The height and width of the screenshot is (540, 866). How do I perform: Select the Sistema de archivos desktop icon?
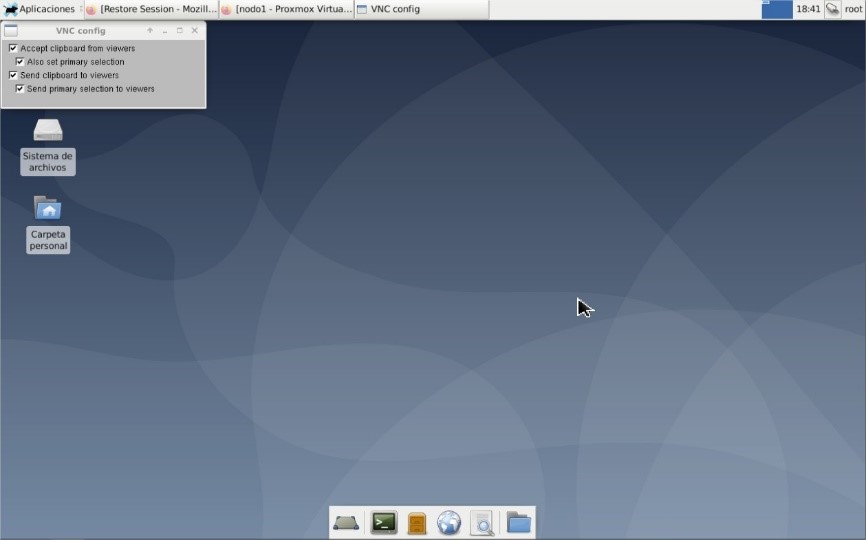click(x=47, y=147)
